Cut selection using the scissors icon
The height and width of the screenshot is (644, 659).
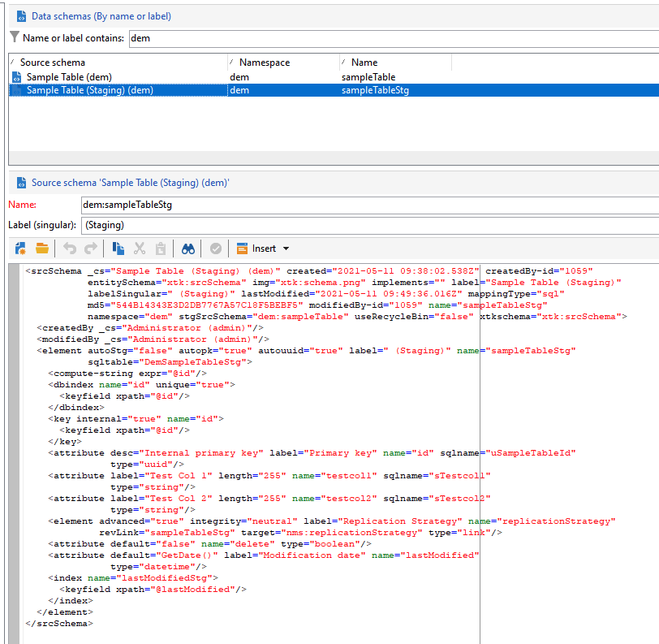(140, 249)
